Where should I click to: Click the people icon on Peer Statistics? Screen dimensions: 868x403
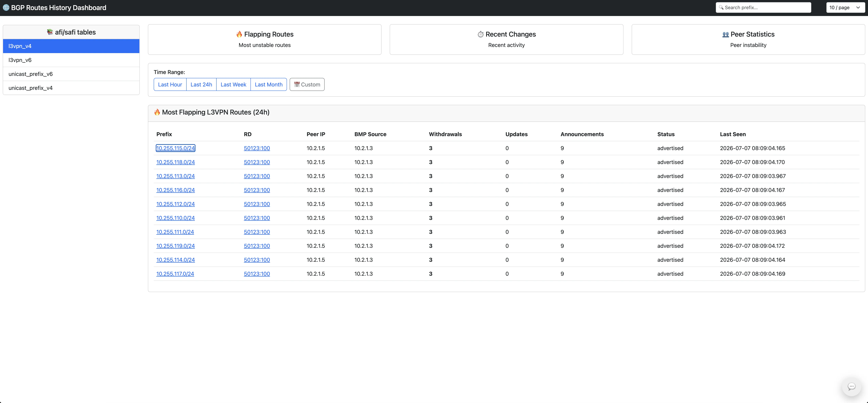coord(726,34)
